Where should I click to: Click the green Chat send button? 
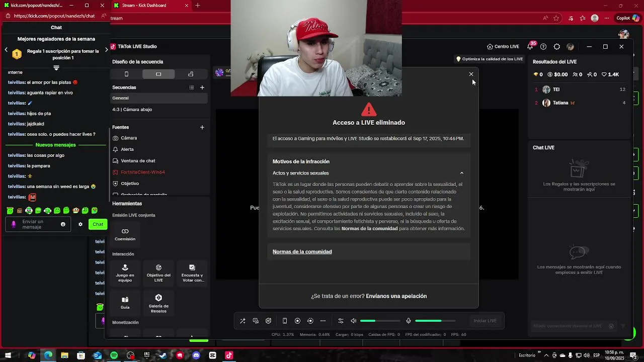98,224
